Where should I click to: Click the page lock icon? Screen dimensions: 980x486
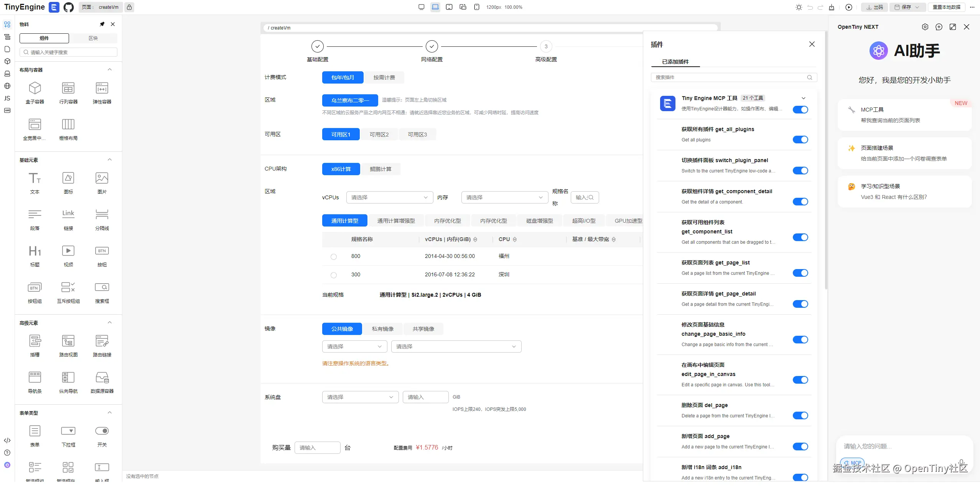(x=130, y=7)
